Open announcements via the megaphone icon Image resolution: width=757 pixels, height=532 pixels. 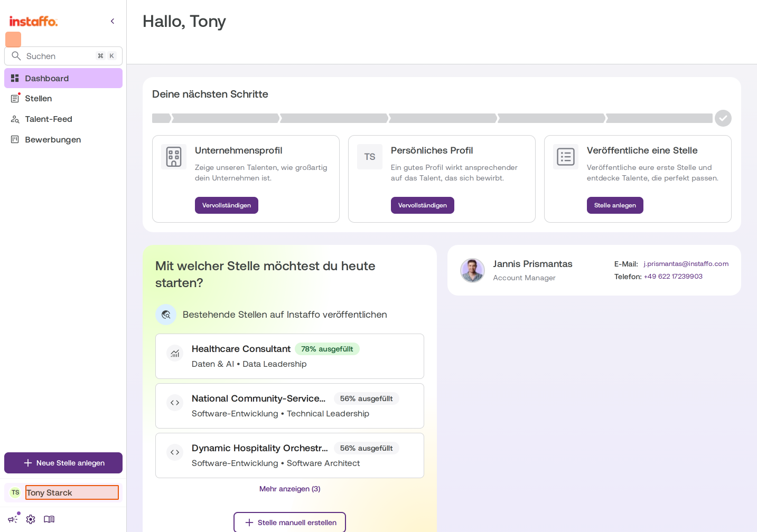(13, 519)
